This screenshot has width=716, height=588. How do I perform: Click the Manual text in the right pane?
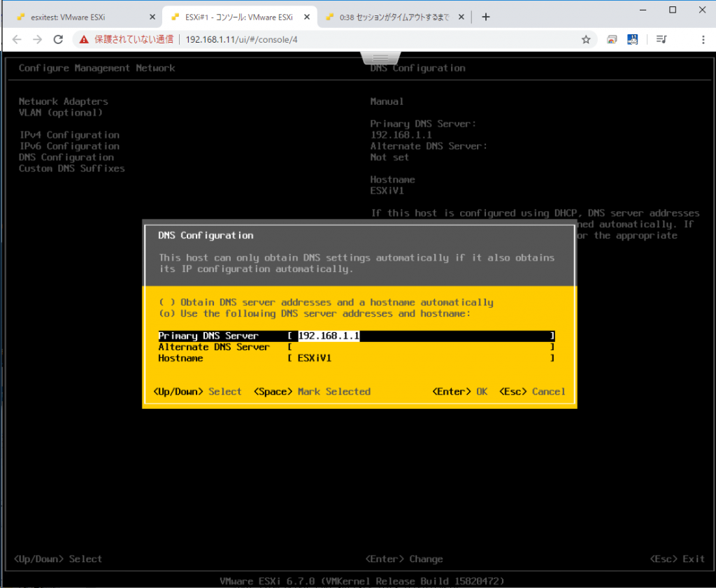pyautogui.click(x=387, y=101)
